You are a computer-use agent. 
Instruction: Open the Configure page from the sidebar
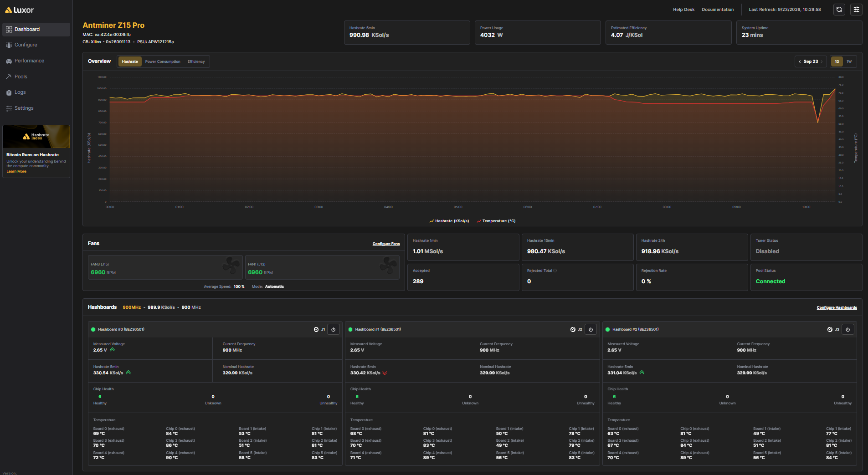(x=36, y=45)
